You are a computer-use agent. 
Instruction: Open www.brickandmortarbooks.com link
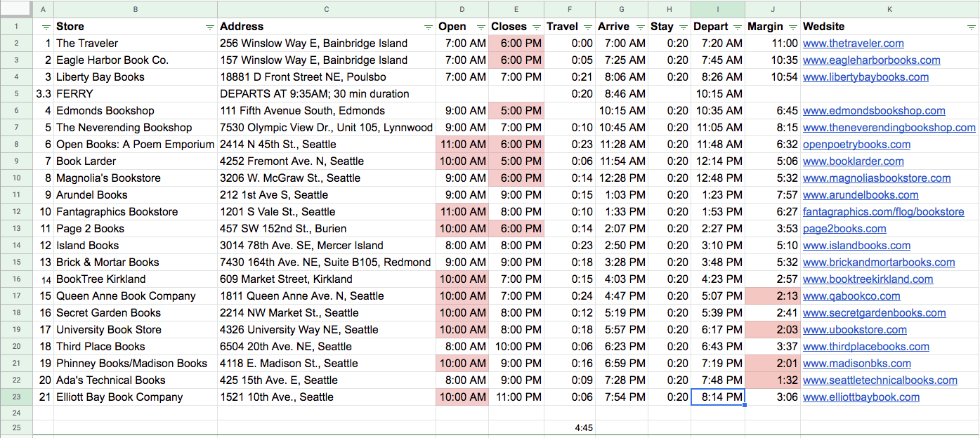[x=879, y=263]
